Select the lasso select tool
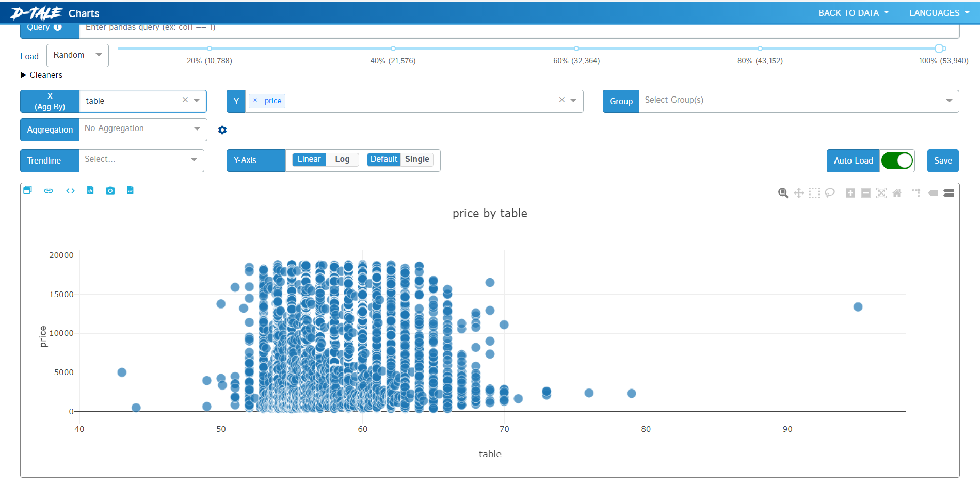The image size is (980, 486). click(830, 193)
